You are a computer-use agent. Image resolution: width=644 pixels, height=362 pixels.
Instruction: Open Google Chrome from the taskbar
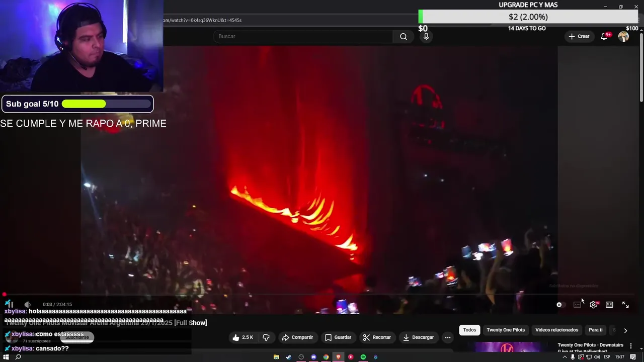[x=326, y=357]
